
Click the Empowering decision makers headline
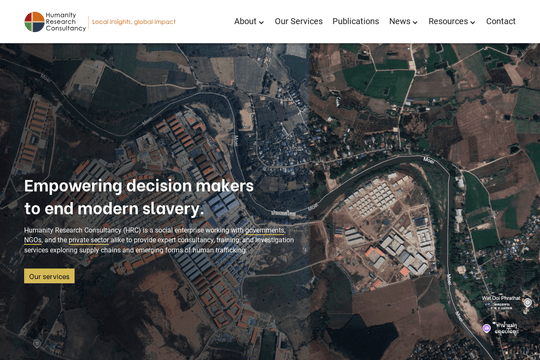tap(139, 197)
